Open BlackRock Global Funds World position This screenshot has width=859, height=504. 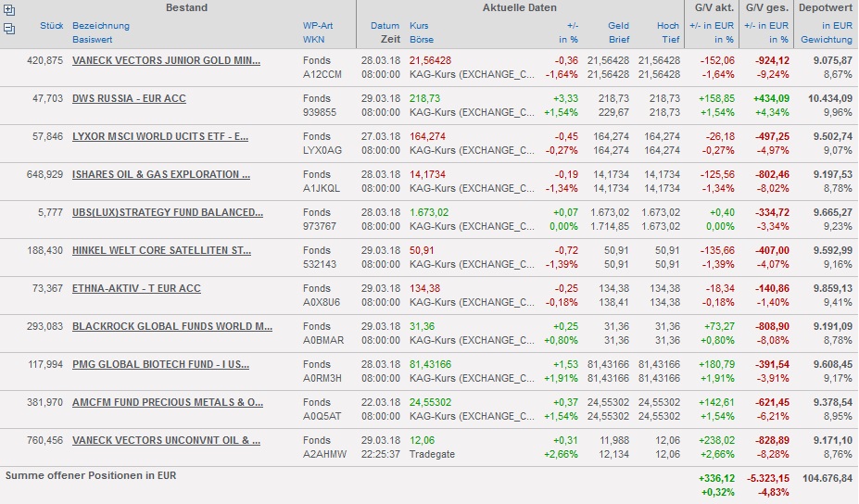click(172, 326)
